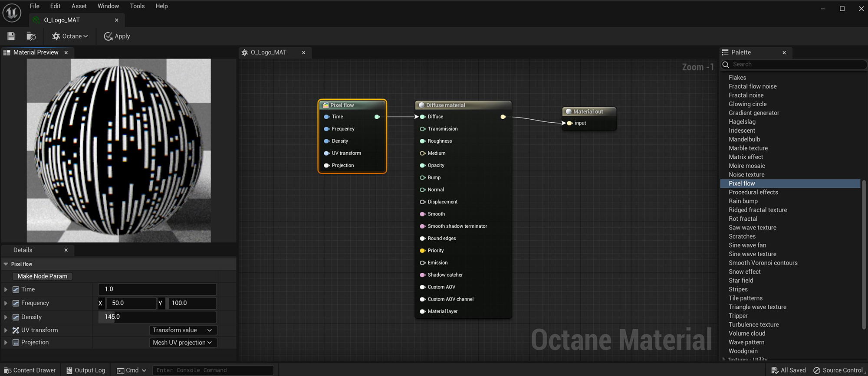The width and height of the screenshot is (868, 376).
Task: Click the Opacity input pin
Action: pos(423,165)
